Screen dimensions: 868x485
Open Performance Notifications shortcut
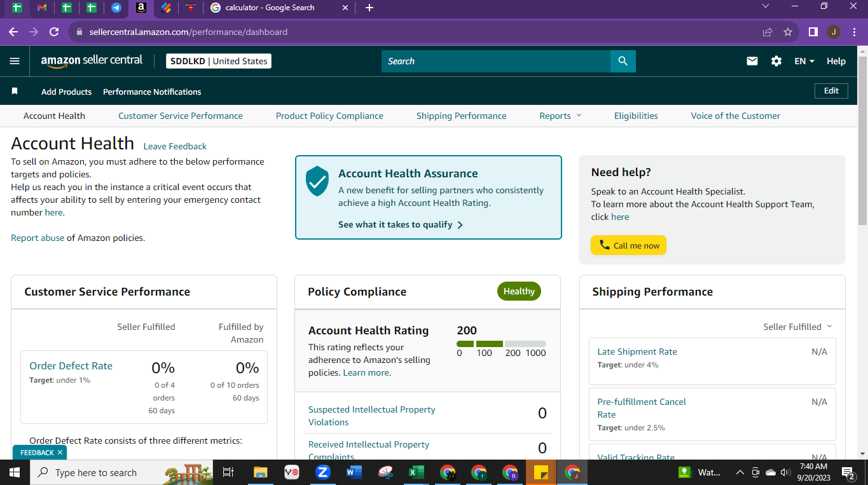click(152, 92)
